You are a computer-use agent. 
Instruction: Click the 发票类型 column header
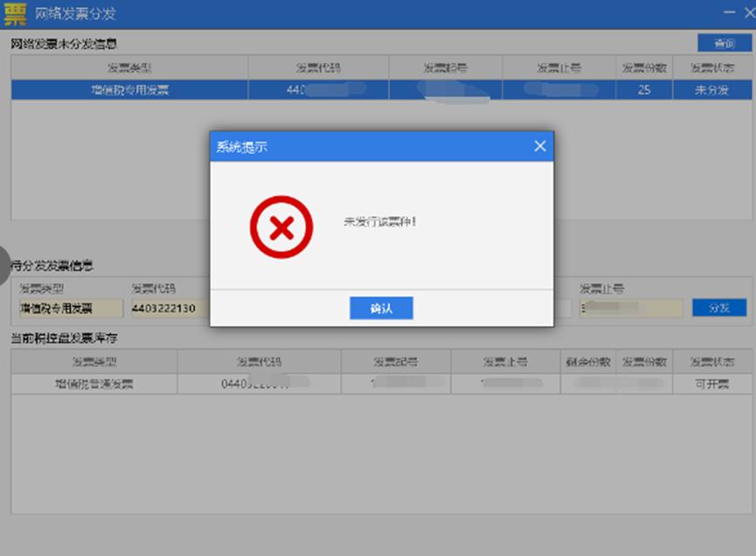[127, 66]
